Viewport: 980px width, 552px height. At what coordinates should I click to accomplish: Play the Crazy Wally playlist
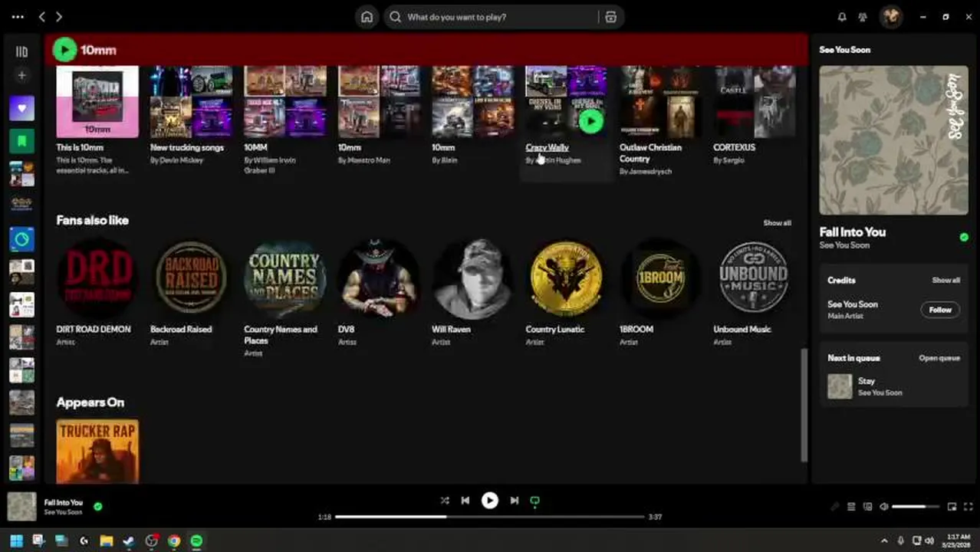click(590, 121)
